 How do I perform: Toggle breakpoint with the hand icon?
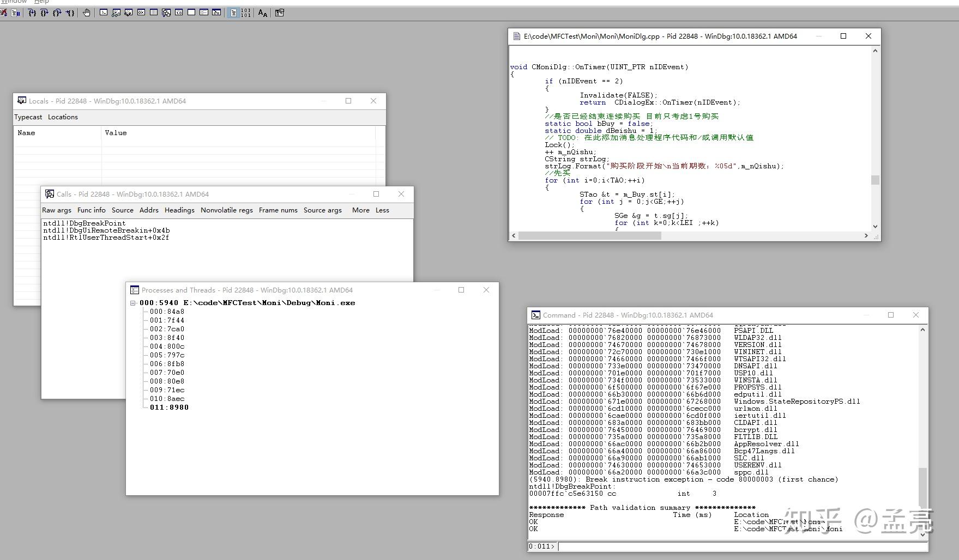point(87,13)
